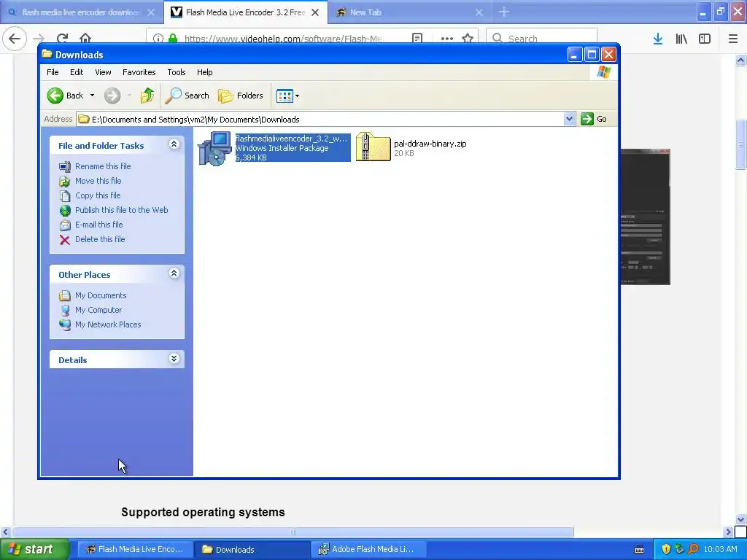Screen dimensions: 747x560
Task: Click the Firefox horizontal scrollbar left arrow
Action: click(5, 532)
